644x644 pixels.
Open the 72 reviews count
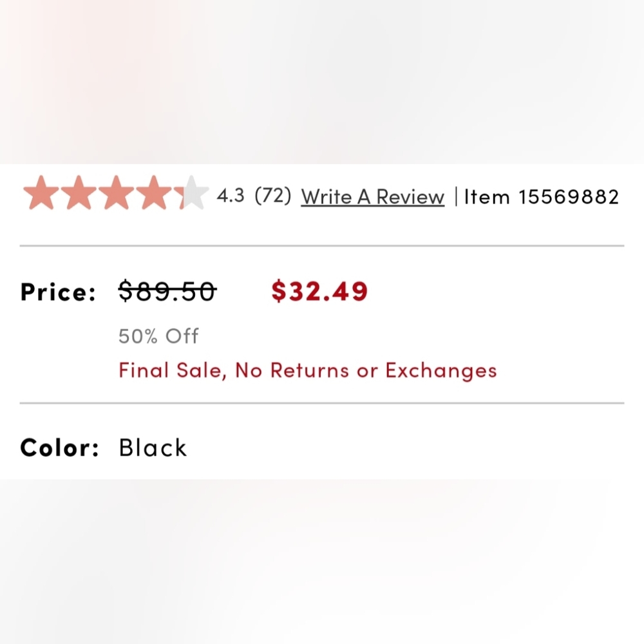[x=272, y=196]
